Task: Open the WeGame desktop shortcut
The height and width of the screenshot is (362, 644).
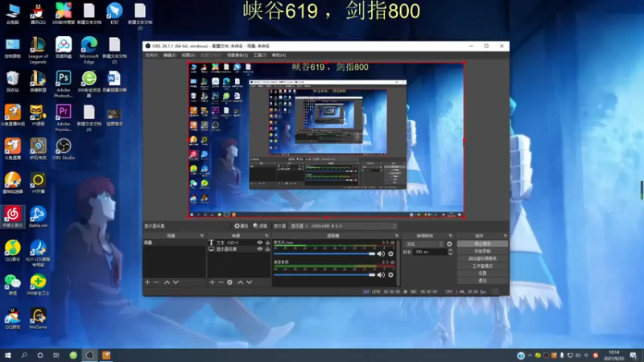Action: click(38, 319)
